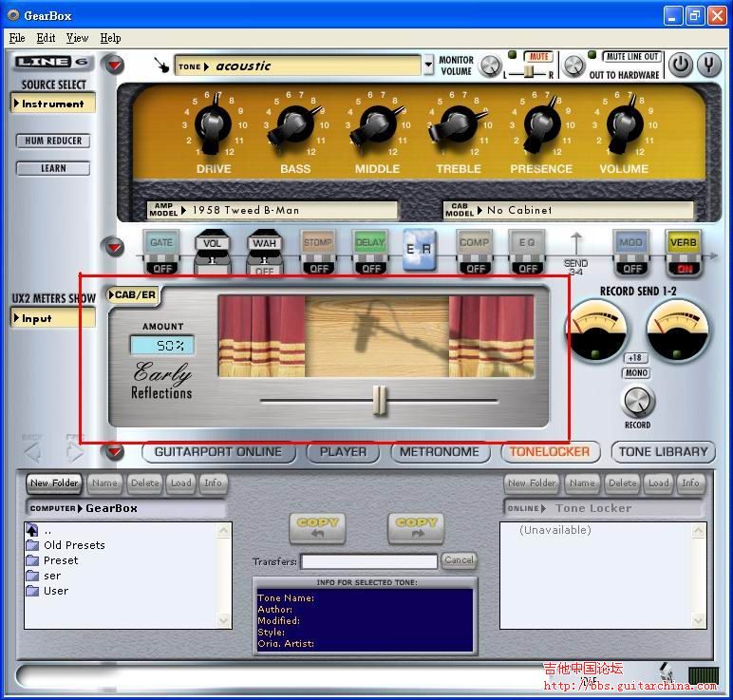Toggle MUTE LINE OUT
733x700 pixels.
(632, 57)
